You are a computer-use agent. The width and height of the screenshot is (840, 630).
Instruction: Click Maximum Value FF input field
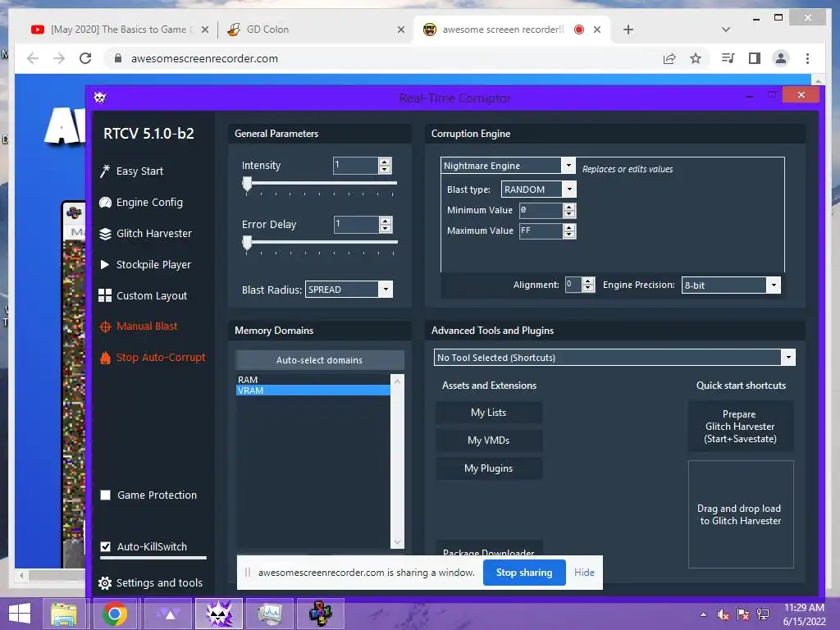541,231
